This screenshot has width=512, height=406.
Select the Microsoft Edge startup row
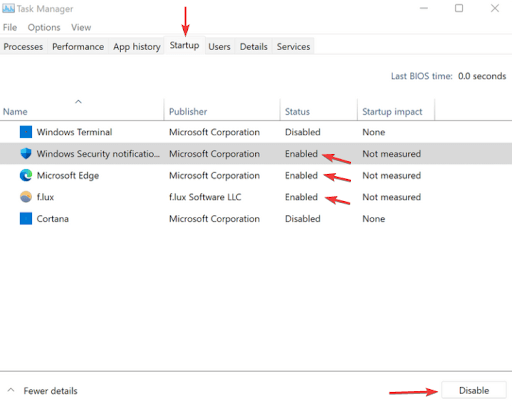(256, 175)
